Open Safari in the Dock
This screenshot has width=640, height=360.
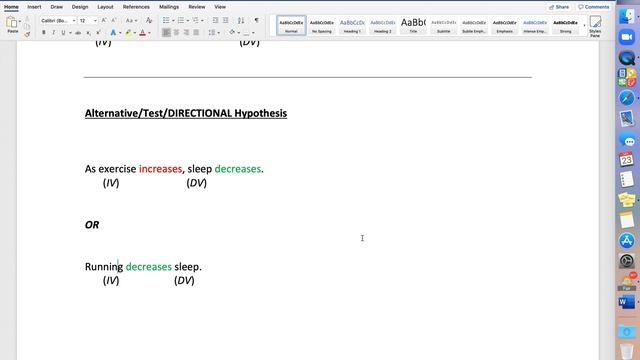(x=627, y=98)
